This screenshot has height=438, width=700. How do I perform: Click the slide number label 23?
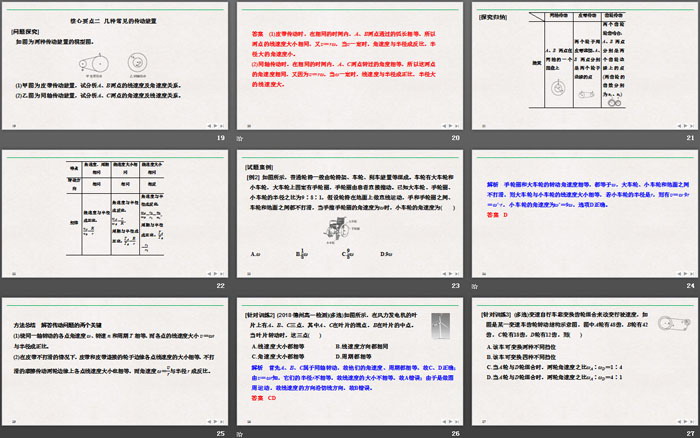tap(455, 285)
